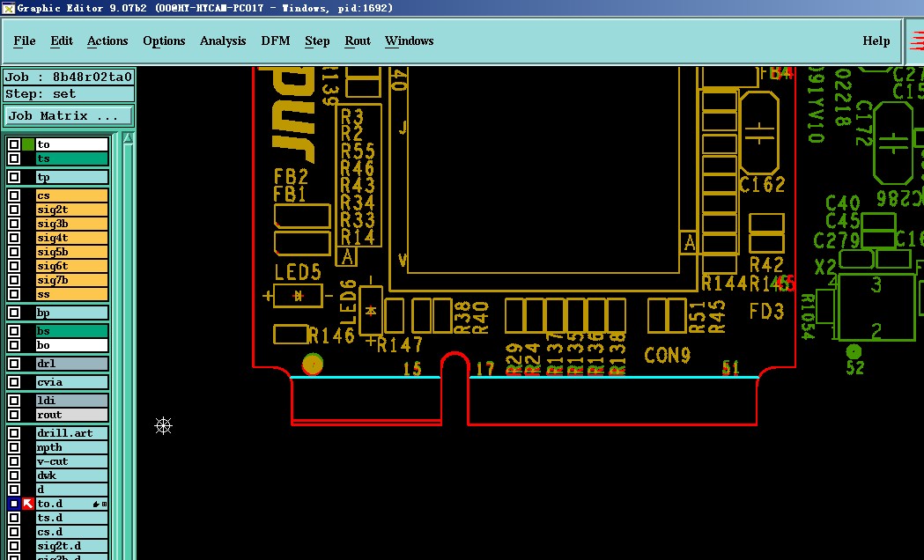Select the 'rout' layer name
This screenshot has width=924, height=560.
(72, 415)
